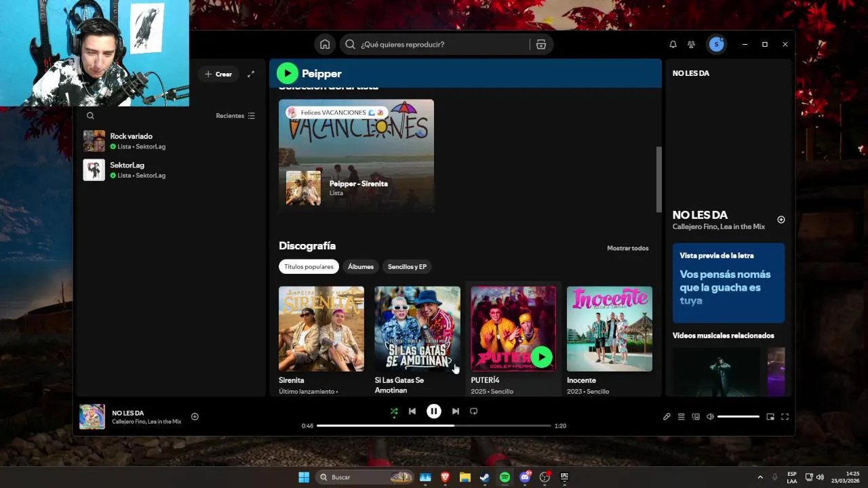Screen dimensions: 868x488
Task: Open the lyrics preview card
Action: (x=728, y=283)
